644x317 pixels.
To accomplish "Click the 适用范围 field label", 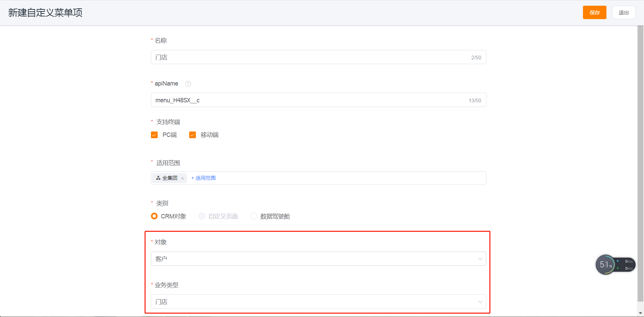I will [x=168, y=163].
